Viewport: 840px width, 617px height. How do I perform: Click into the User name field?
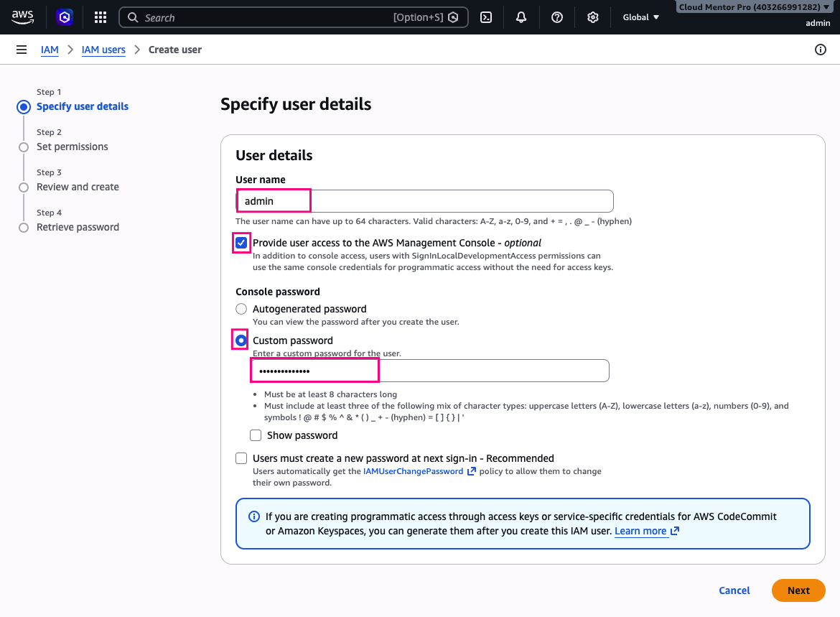tap(424, 201)
